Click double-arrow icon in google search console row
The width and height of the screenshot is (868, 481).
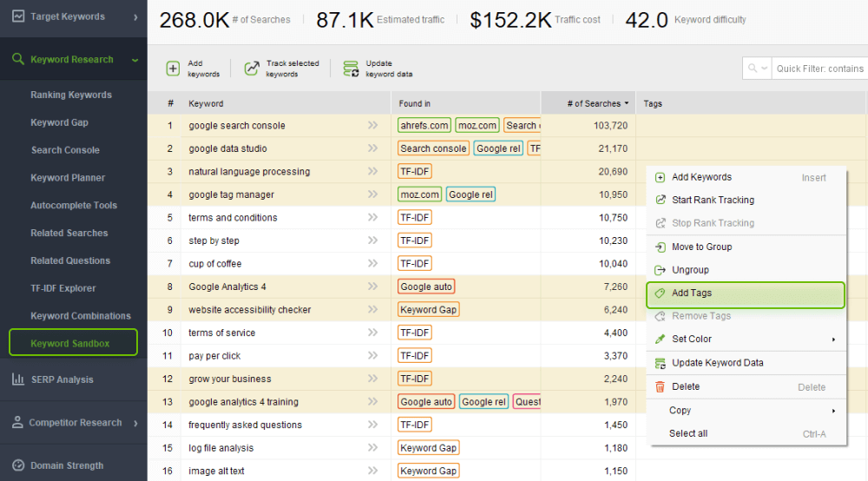[373, 126]
